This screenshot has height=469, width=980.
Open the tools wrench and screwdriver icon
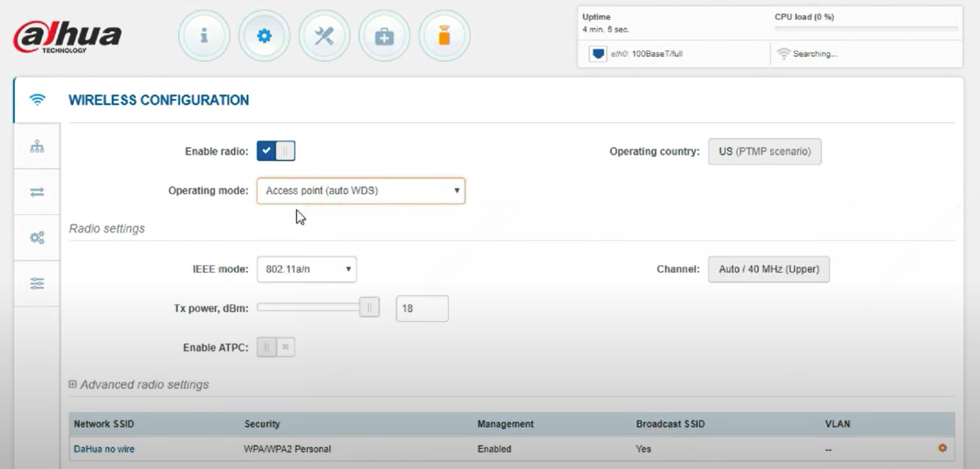click(x=324, y=36)
